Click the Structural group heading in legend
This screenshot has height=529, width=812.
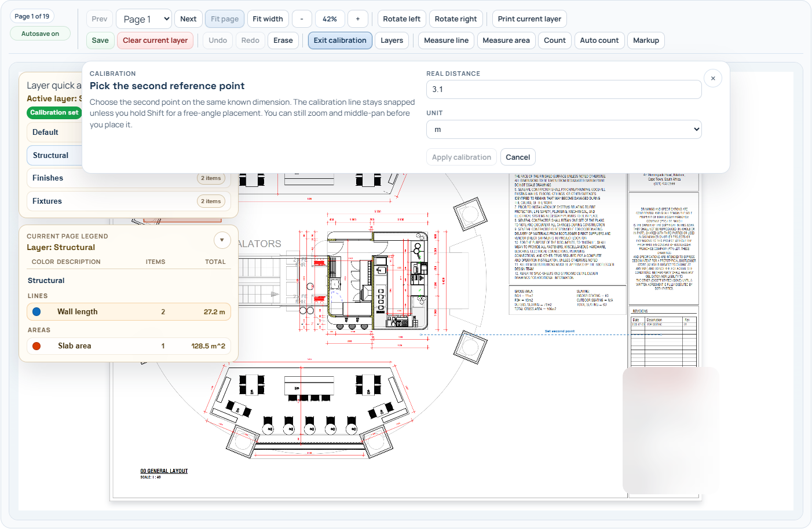pos(46,281)
